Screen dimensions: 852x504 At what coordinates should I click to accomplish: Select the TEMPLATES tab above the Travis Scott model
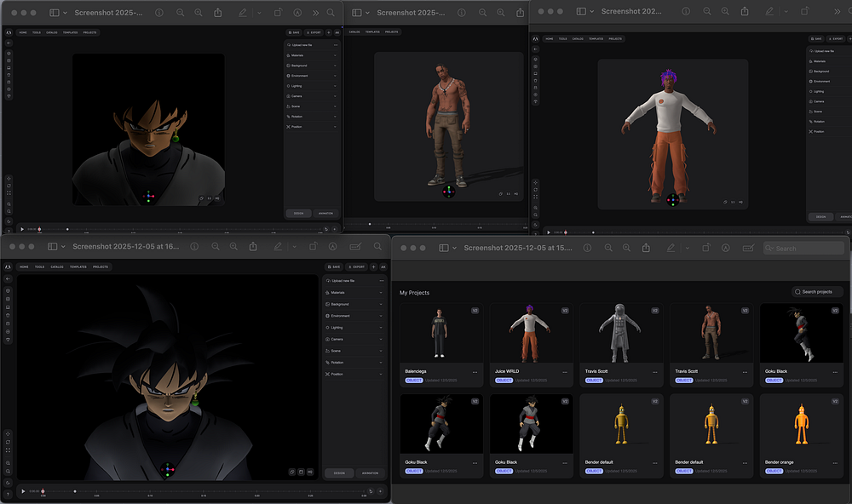[x=371, y=31]
